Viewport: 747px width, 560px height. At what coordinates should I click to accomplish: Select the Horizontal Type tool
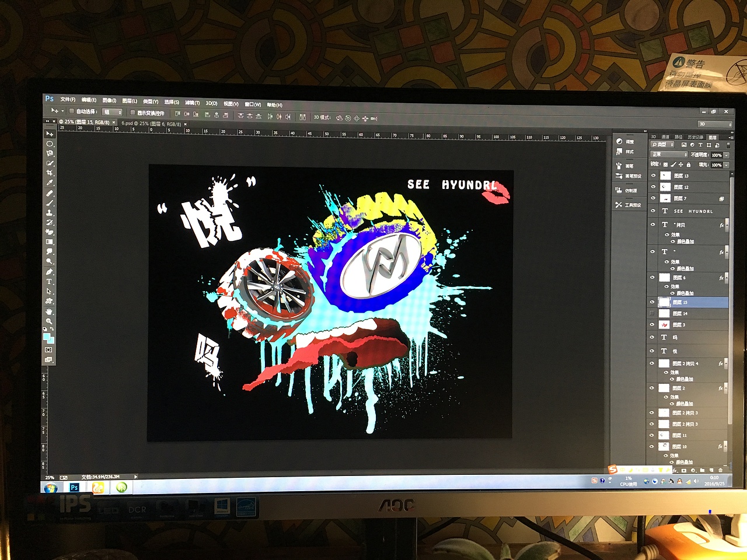[50, 282]
